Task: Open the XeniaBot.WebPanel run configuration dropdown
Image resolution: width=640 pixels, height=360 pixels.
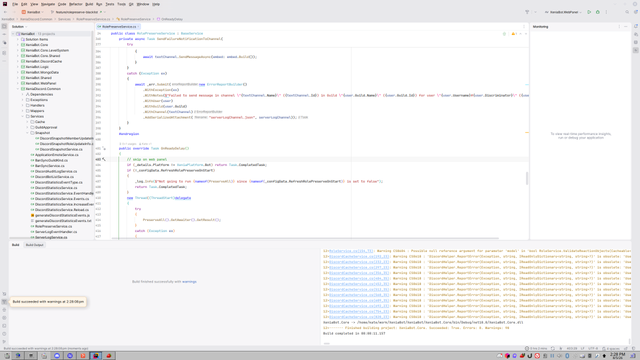Action: pyautogui.click(x=563, y=12)
